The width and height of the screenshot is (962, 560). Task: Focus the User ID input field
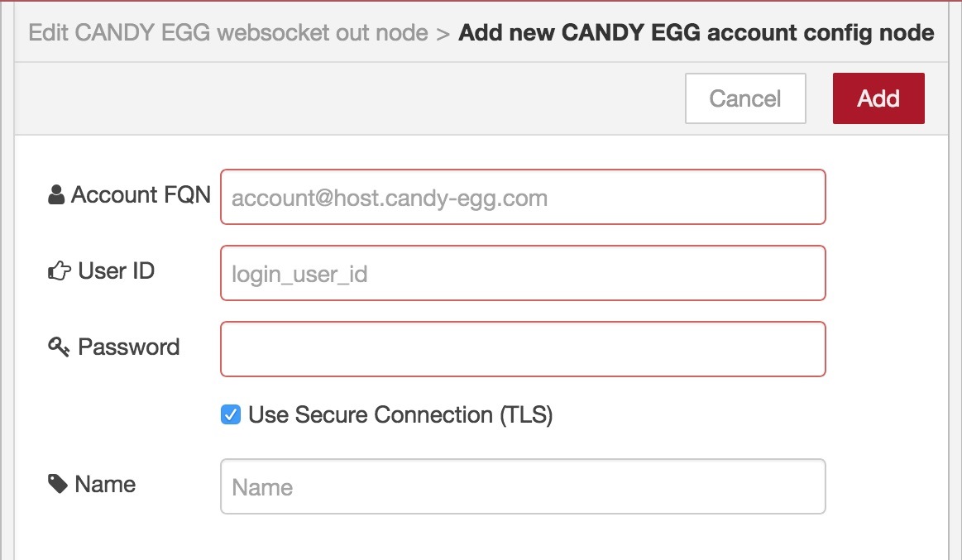523,273
